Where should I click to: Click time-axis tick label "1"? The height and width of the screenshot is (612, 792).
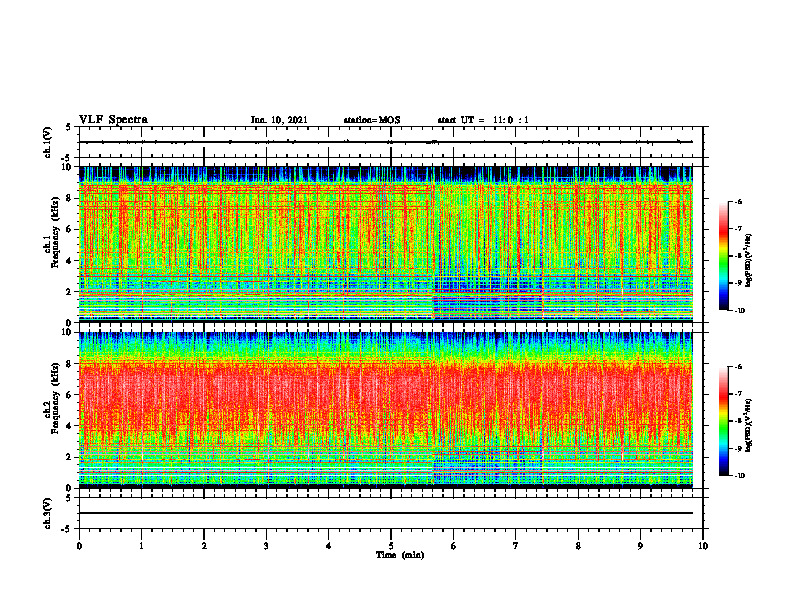click(141, 546)
